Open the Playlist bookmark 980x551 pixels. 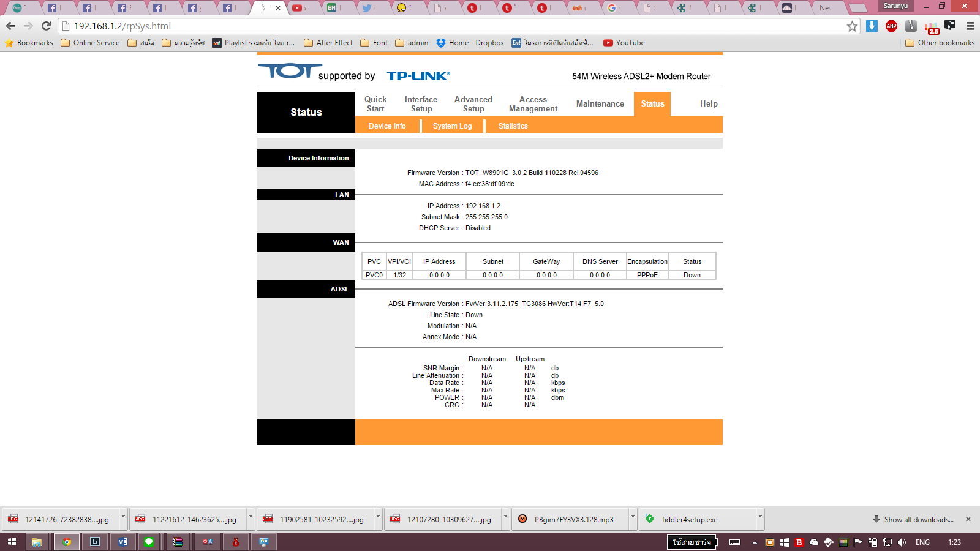tap(253, 43)
